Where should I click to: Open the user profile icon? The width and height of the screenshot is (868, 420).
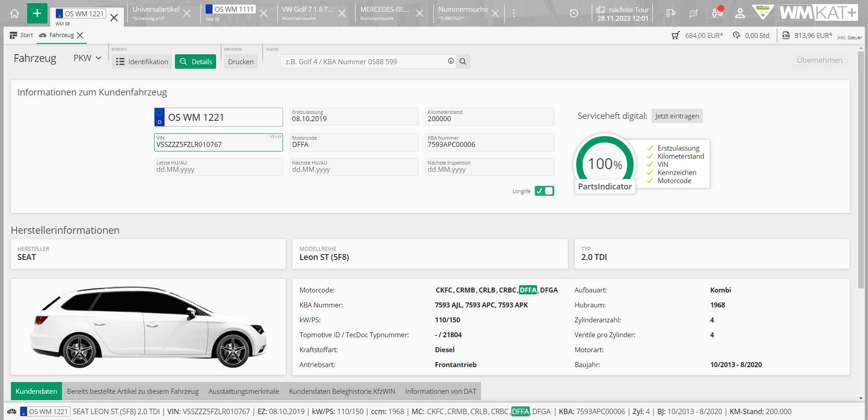click(x=740, y=14)
